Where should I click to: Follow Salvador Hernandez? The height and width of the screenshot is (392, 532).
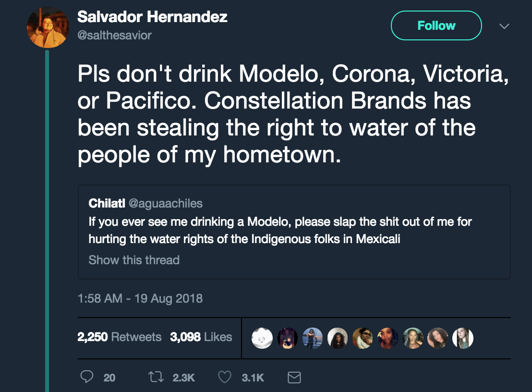436,25
